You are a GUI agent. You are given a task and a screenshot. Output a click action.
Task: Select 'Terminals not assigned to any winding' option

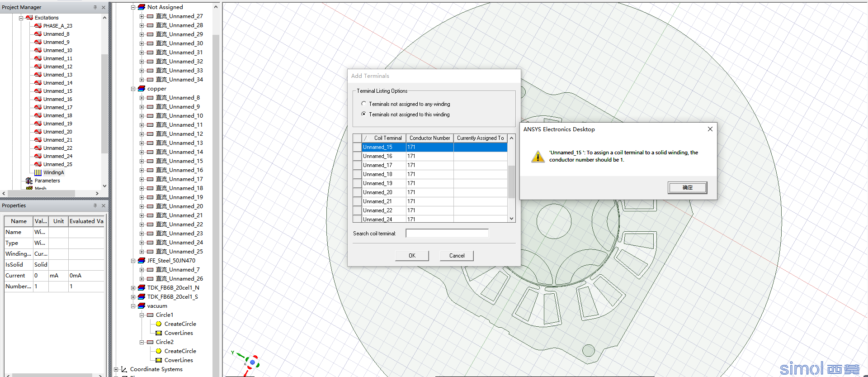coord(363,104)
